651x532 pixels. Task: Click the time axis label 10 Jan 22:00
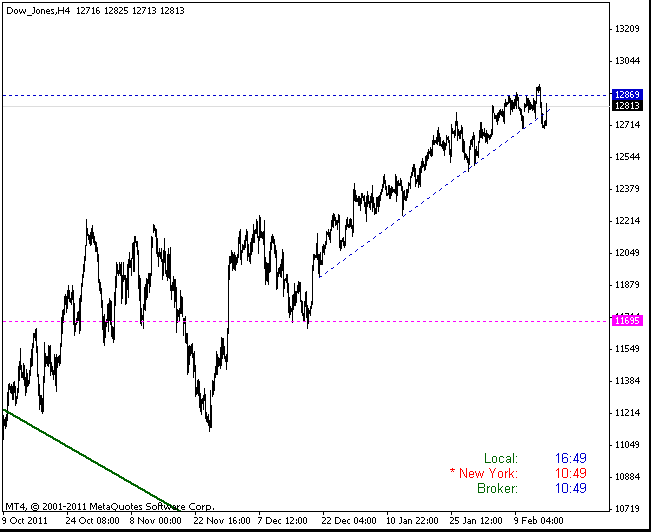click(412, 520)
